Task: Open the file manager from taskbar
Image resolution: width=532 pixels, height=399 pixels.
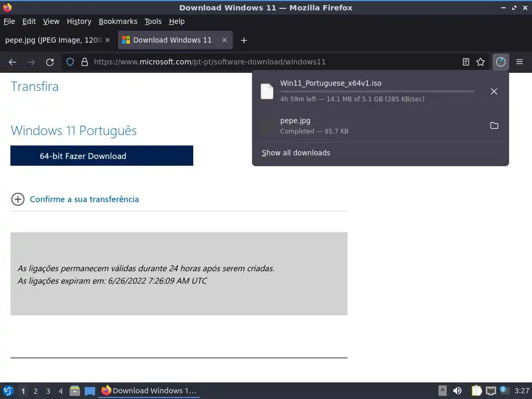Action: [75, 391]
